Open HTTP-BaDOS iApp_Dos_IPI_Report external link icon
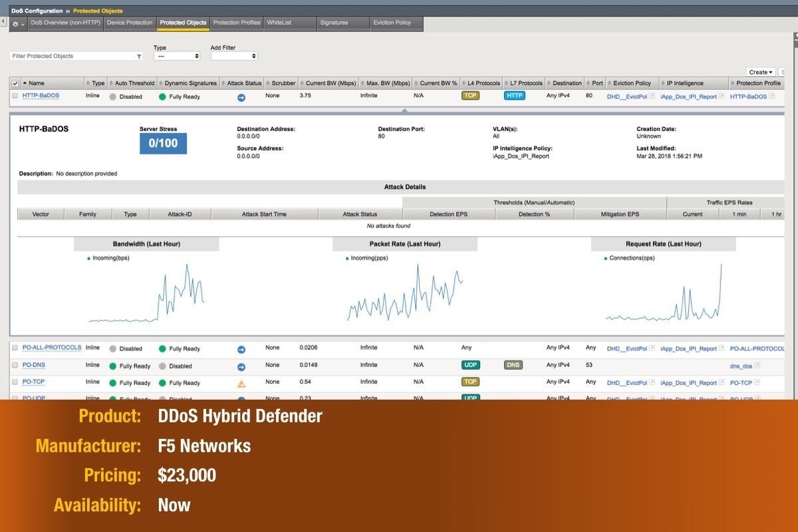 (x=722, y=96)
